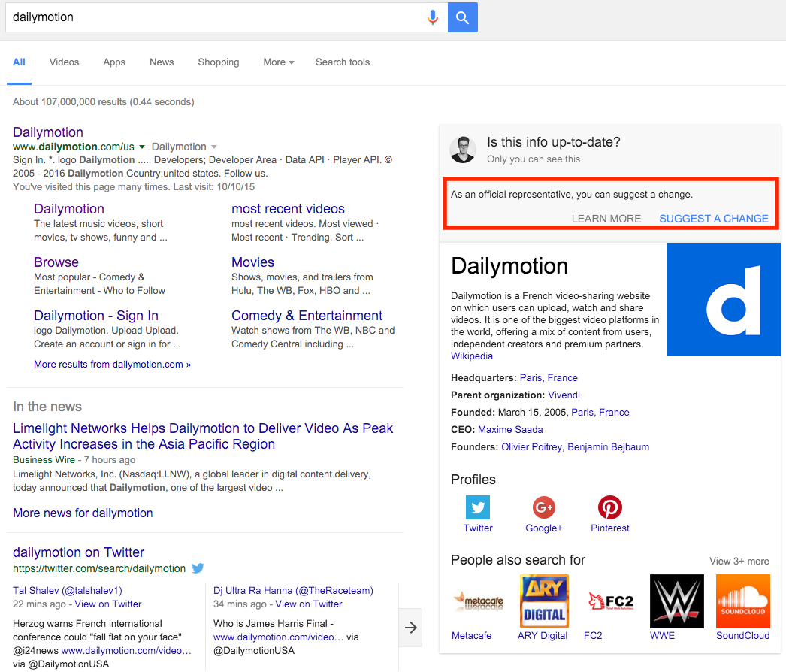
Task: Click the Twitter bird next to twitter.com URL
Action: coord(198,568)
